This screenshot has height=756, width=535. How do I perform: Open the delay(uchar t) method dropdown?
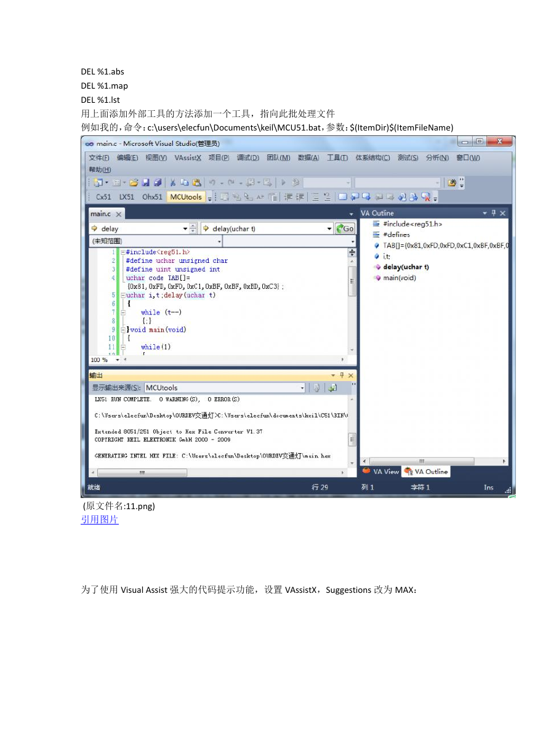[x=329, y=228]
